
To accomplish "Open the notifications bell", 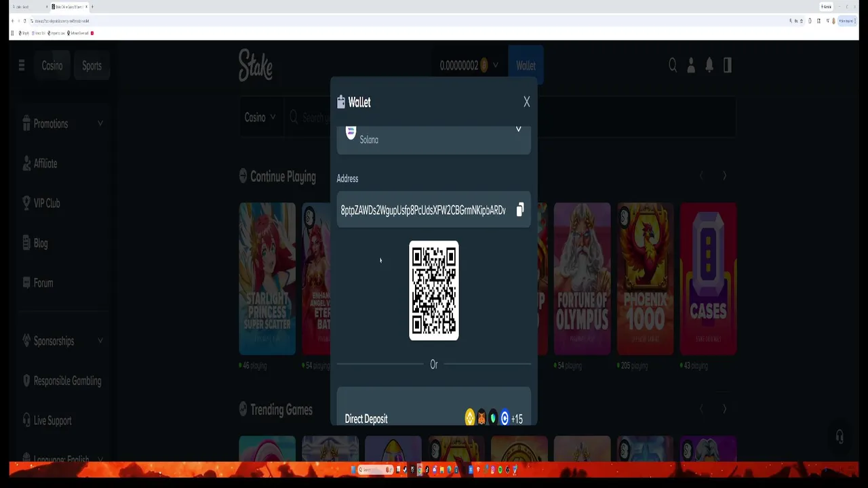I will click(709, 65).
